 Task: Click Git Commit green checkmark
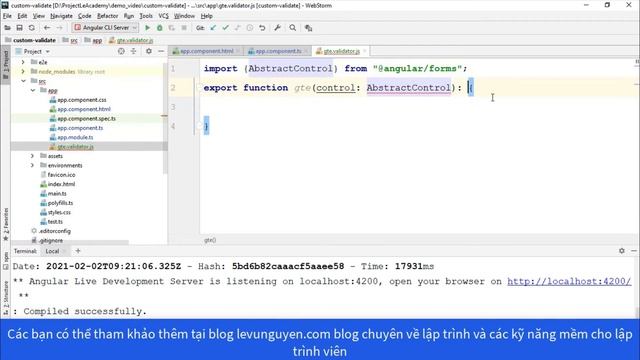tap(225, 28)
